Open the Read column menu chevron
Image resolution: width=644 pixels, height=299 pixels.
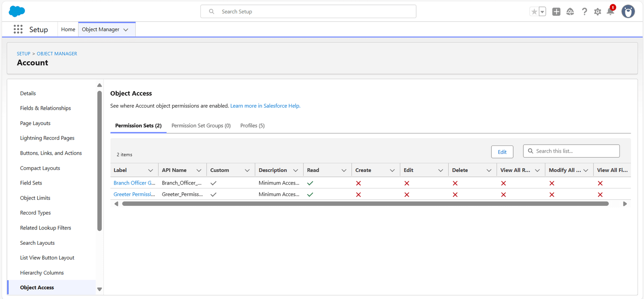point(344,170)
